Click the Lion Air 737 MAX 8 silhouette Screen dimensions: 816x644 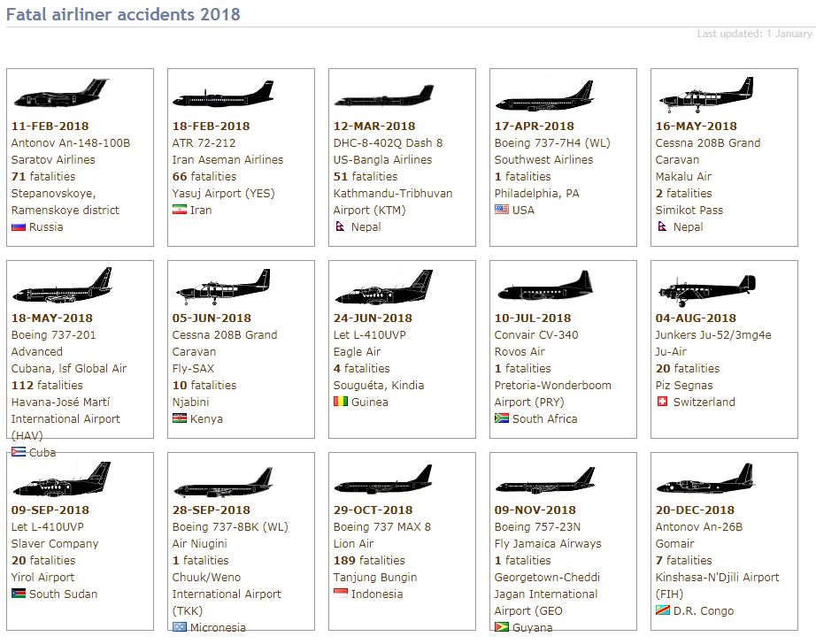click(x=383, y=479)
